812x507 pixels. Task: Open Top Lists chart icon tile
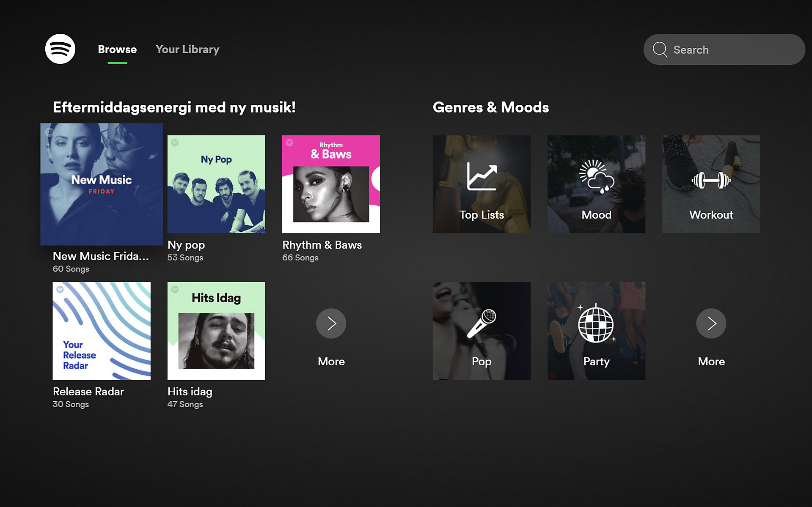[482, 184]
